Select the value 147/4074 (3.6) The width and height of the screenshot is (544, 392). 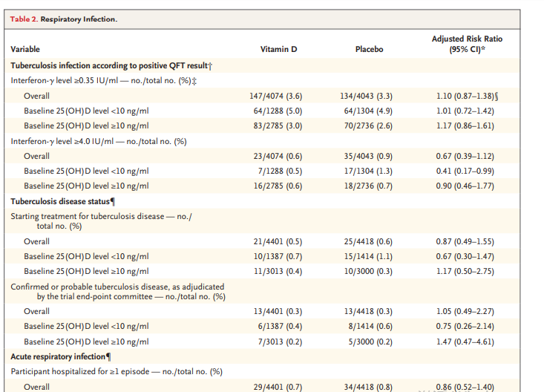point(276,97)
